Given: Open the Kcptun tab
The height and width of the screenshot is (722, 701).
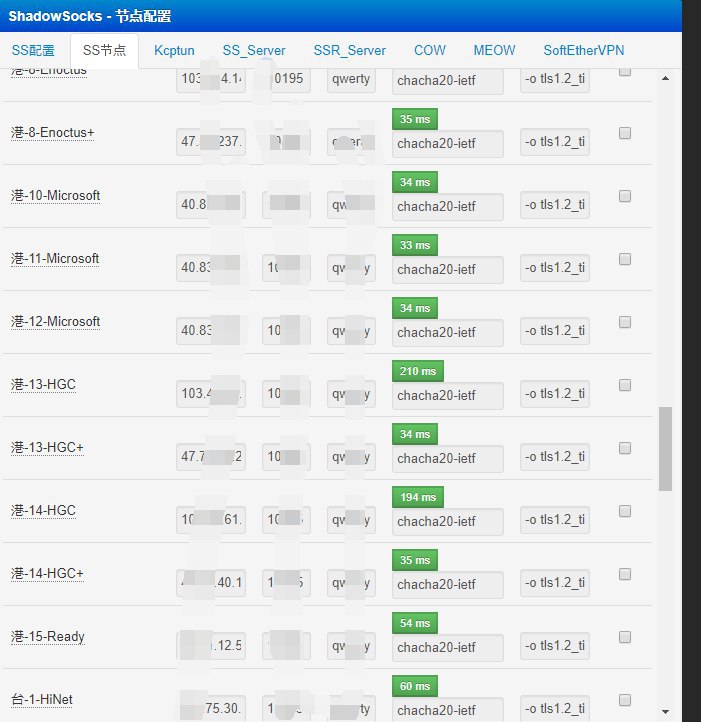Looking at the screenshot, I should click(x=174, y=50).
